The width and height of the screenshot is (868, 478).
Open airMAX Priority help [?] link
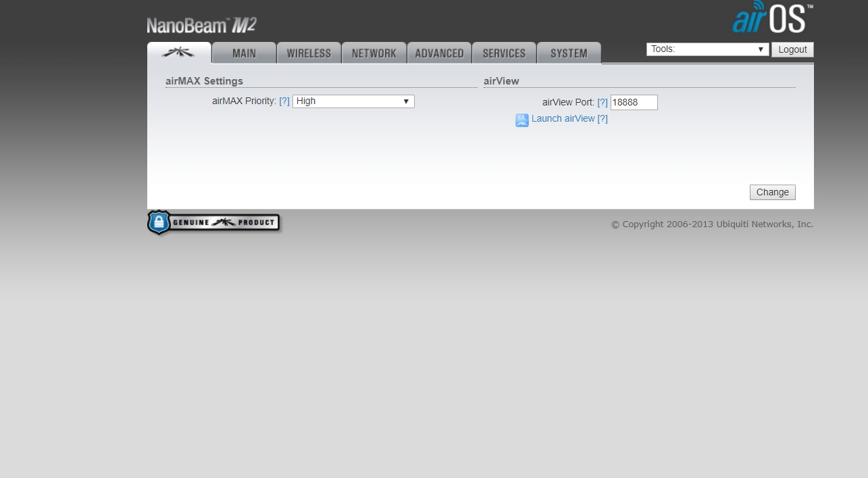pyautogui.click(x=284, y=101)
